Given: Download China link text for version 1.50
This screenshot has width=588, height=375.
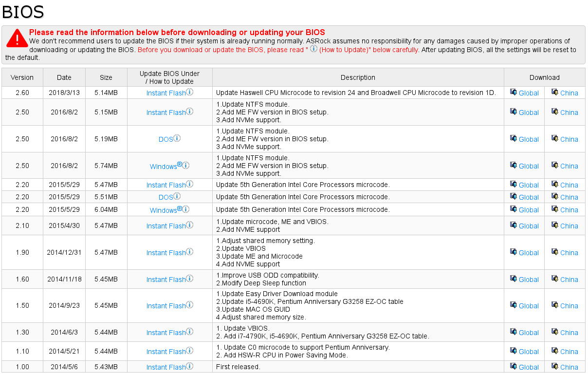Looking at the screenshot, I should [x=569, y=306].
